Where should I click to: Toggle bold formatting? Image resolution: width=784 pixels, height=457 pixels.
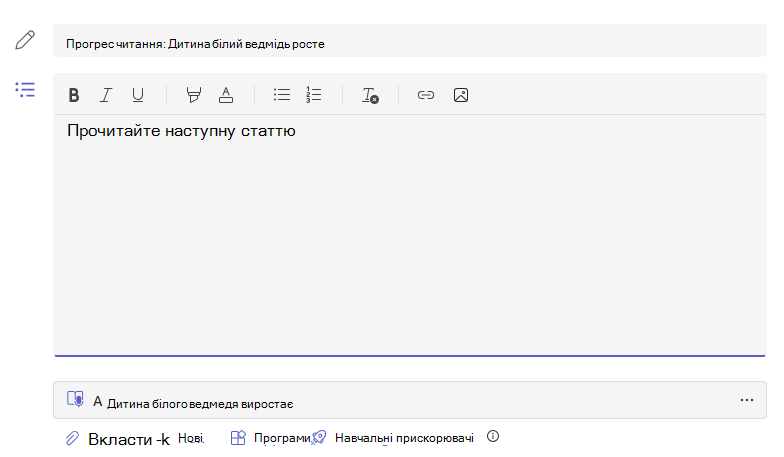74,95
